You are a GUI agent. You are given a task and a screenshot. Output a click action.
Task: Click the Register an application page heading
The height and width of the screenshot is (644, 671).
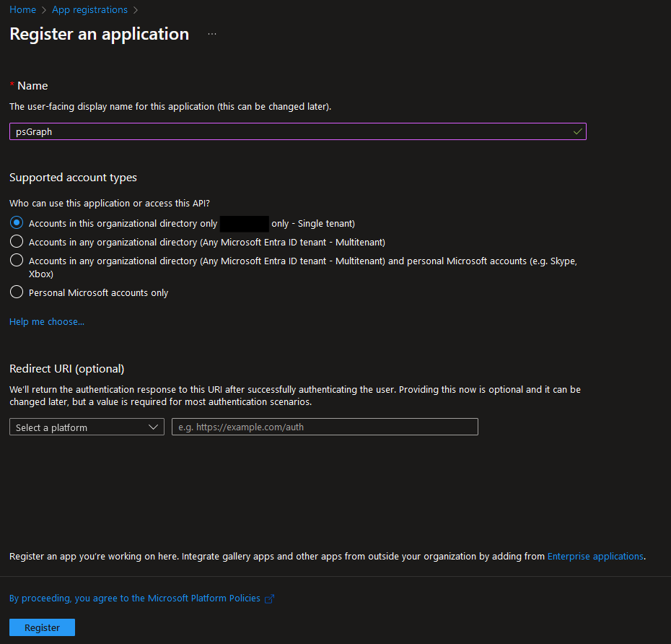pos(99,33)
